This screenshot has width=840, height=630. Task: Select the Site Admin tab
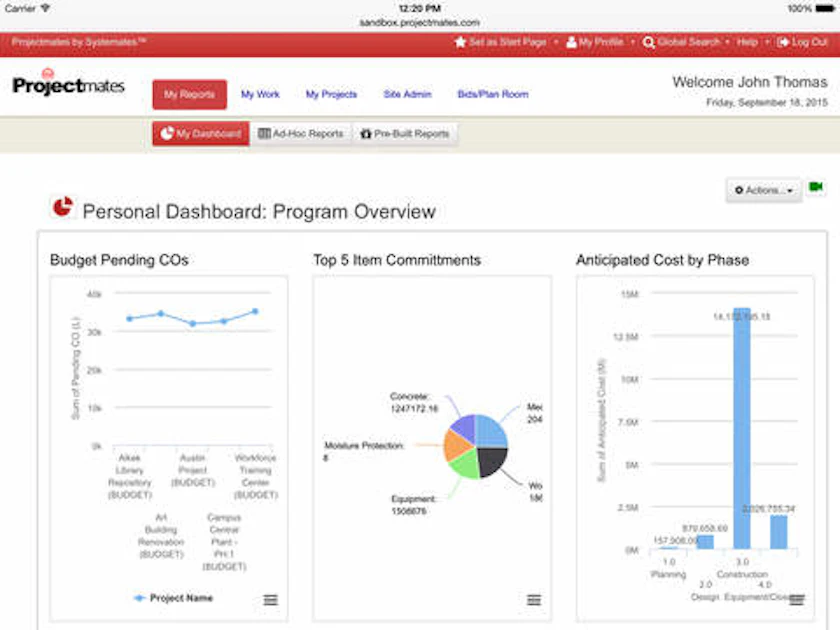coord(407,94)
